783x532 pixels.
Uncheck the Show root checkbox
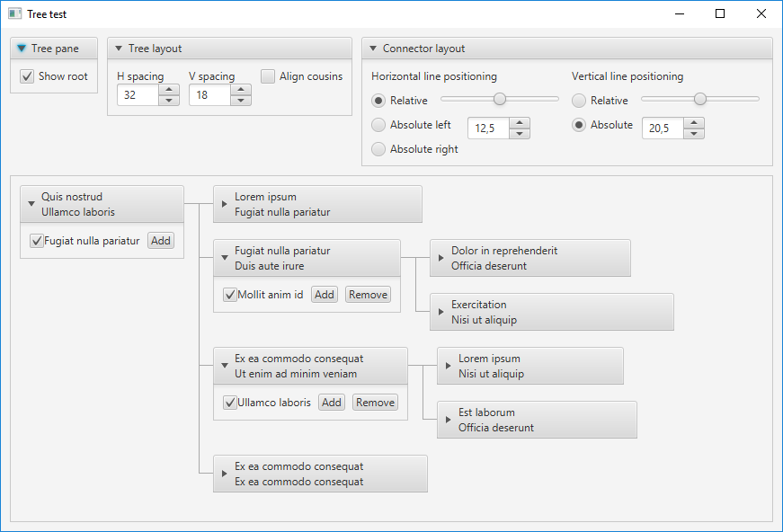(x=27, y=76)
